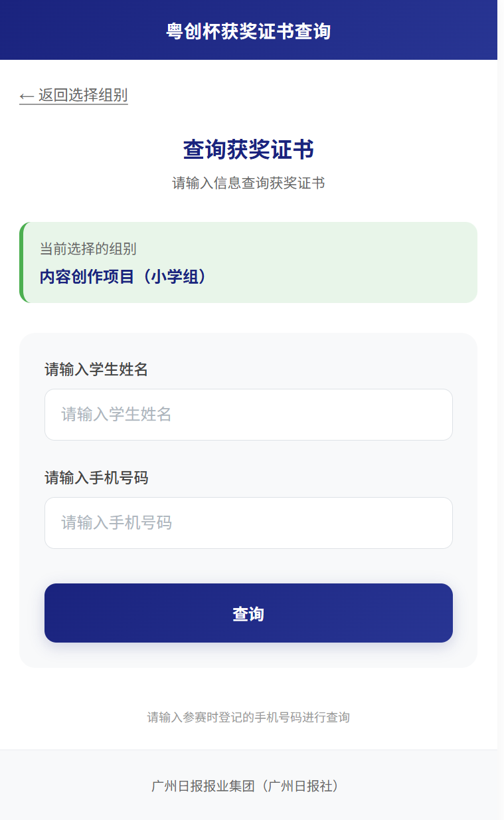This screenshot has height=820, width=504.
Task: Click the green left border of the group card
Action: click(22, 262)
